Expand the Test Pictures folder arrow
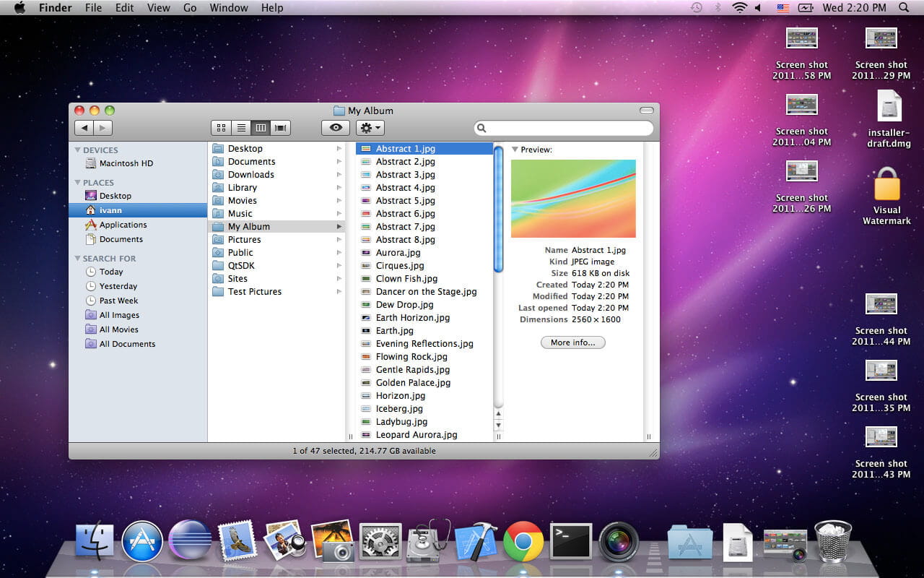Image resolution: width=924 pixels, height=578 pixels. coord(339,292)
